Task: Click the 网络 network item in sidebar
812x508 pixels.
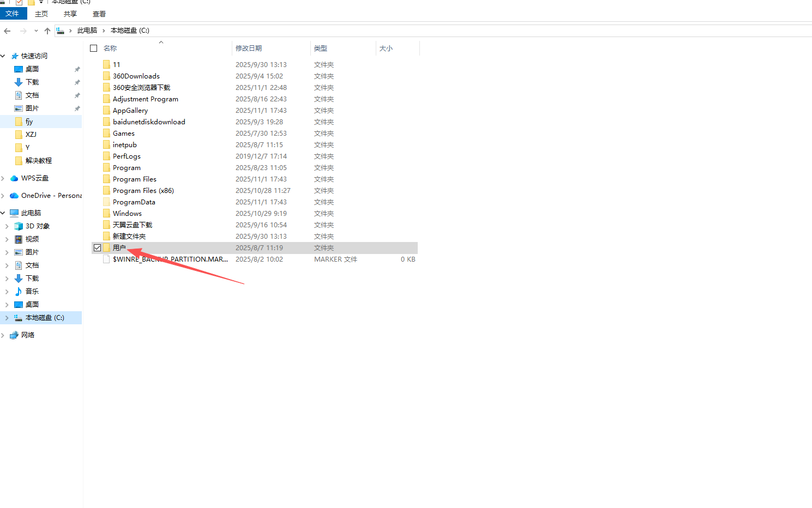Action: (x=26, y=335)
